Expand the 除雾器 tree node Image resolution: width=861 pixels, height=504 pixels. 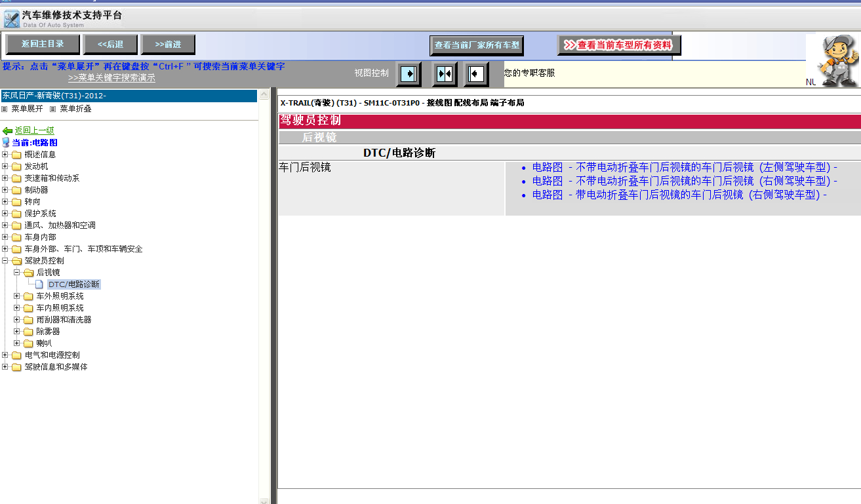point(17,332)
